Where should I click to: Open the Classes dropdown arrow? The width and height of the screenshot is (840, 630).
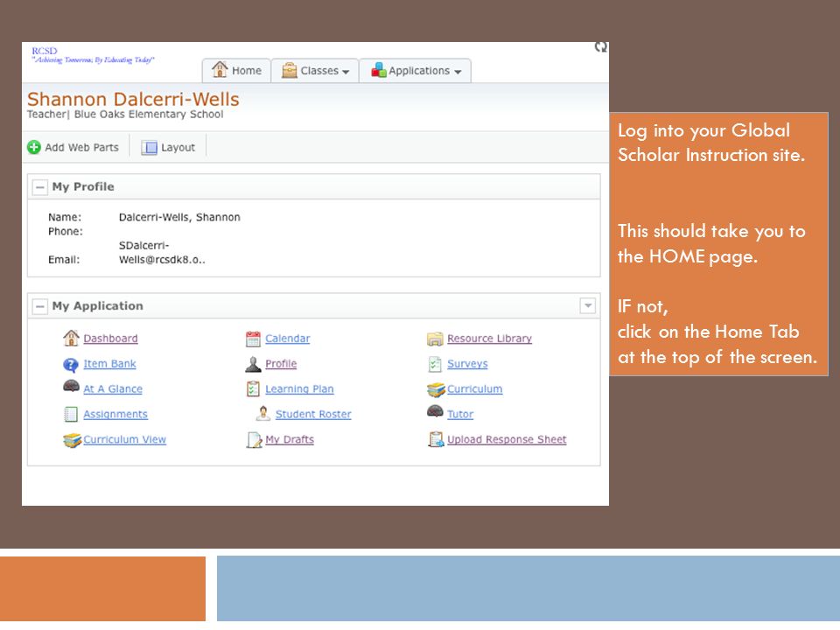[346, 72]
